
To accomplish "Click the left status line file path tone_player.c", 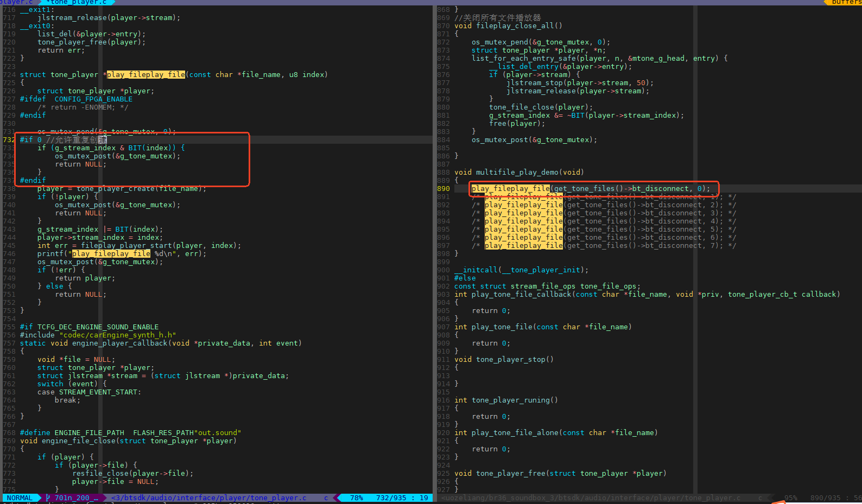I will [209, 498].
